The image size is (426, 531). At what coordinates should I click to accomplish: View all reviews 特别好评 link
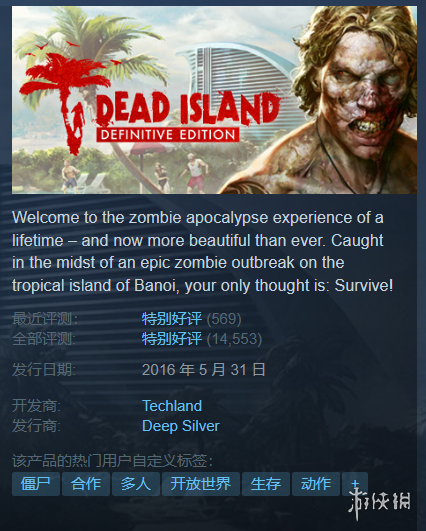pyautogui.click(x=172, y=339)
